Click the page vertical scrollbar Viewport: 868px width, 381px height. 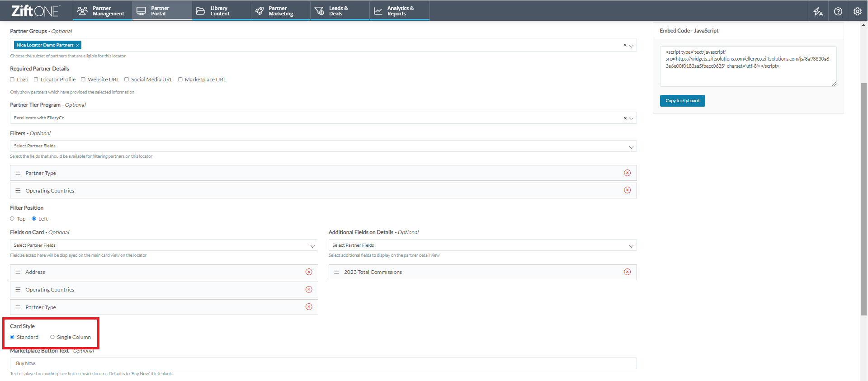864,199
